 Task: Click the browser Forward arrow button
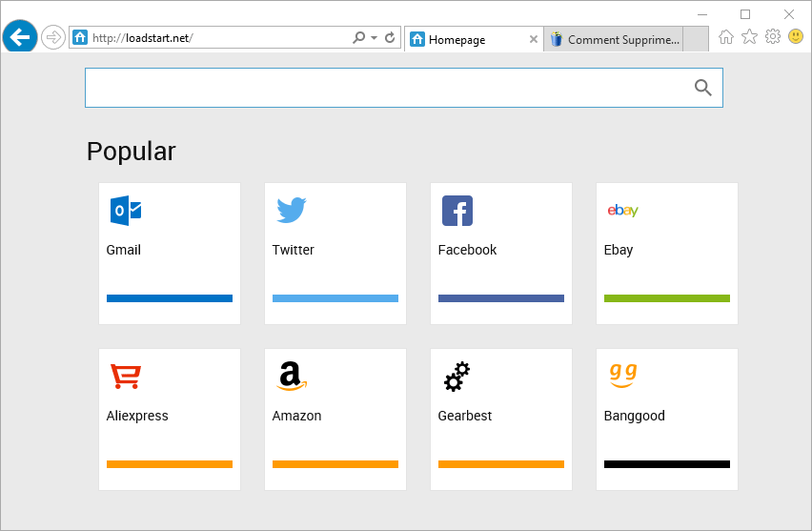coord(52,37)
